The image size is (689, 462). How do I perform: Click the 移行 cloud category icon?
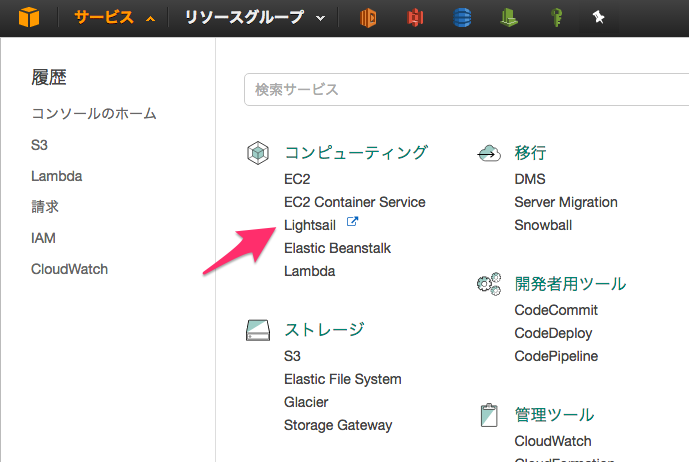click(488, 153)
